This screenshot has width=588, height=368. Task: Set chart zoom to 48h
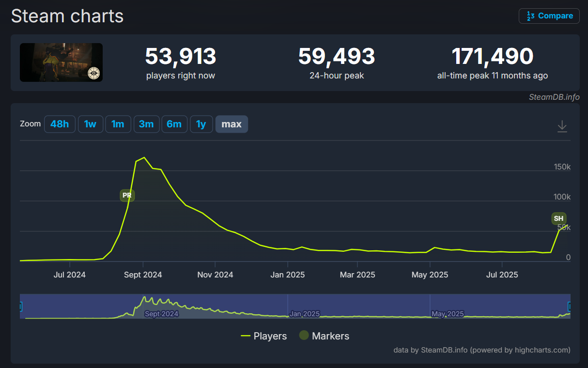pyautogui.click(x=60, y=124)
